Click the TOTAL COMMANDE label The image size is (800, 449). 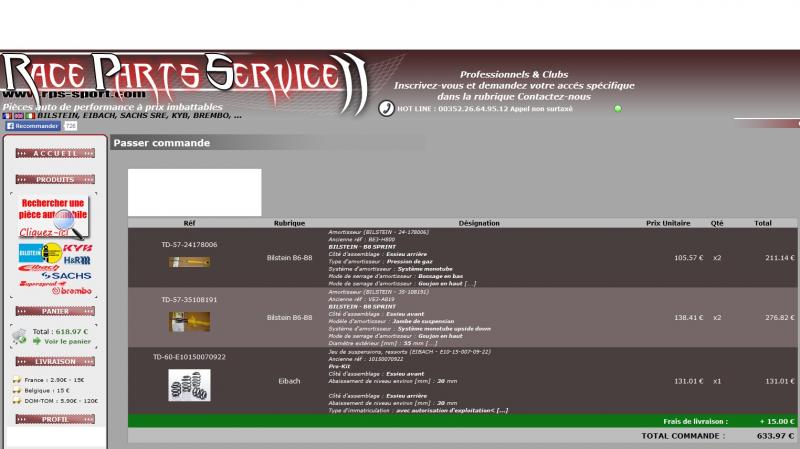pos(683,436)
